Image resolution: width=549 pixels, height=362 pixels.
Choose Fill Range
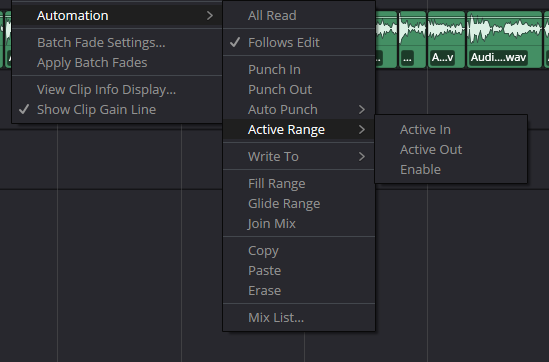click(x=299, y=183)
